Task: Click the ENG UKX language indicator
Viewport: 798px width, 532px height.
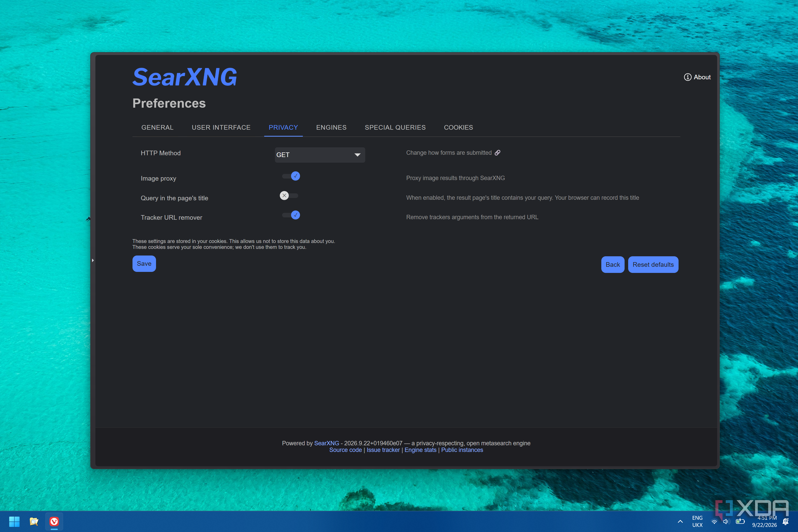Action: tap(697, 522)
